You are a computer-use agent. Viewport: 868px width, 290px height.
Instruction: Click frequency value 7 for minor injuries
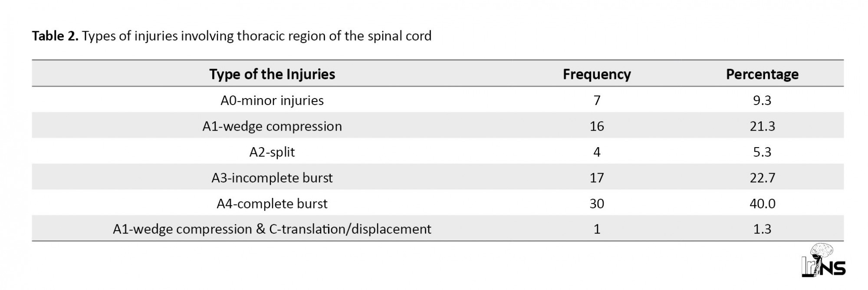(x=597, y=100)
